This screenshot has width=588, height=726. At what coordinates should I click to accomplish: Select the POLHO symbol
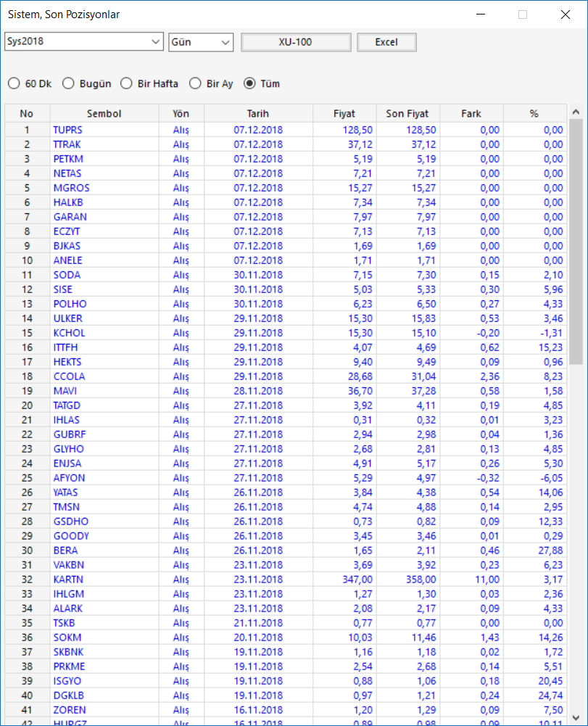70,304
